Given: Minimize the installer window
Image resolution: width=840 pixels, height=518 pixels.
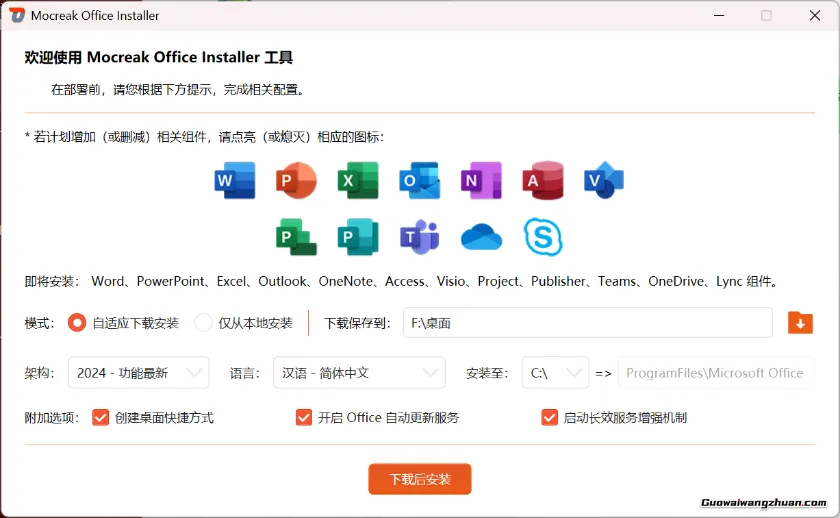Looking at the screenshot, I should click(x=719, y=15).
